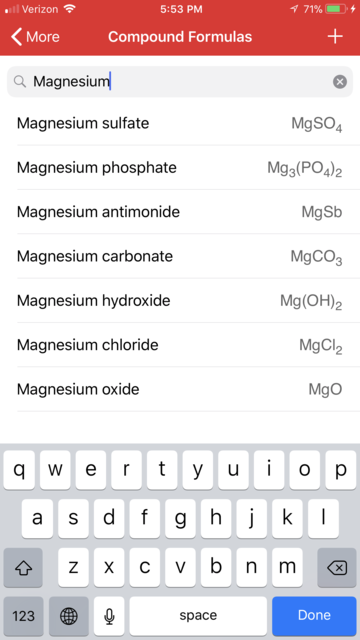360x640 pixels.
Task: Select the Magnesium carbonate row
Action: [180, 256]
